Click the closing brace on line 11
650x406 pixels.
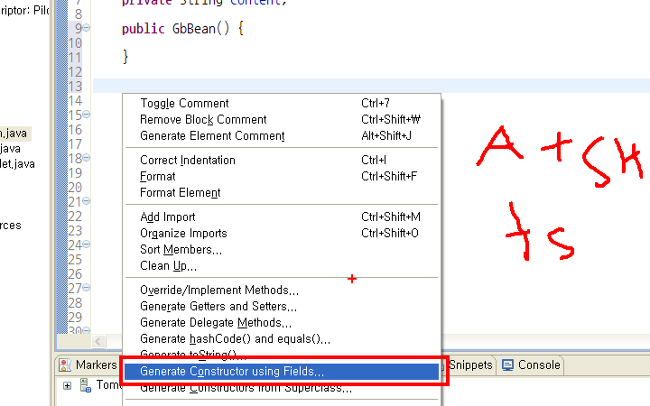(125, 57)
